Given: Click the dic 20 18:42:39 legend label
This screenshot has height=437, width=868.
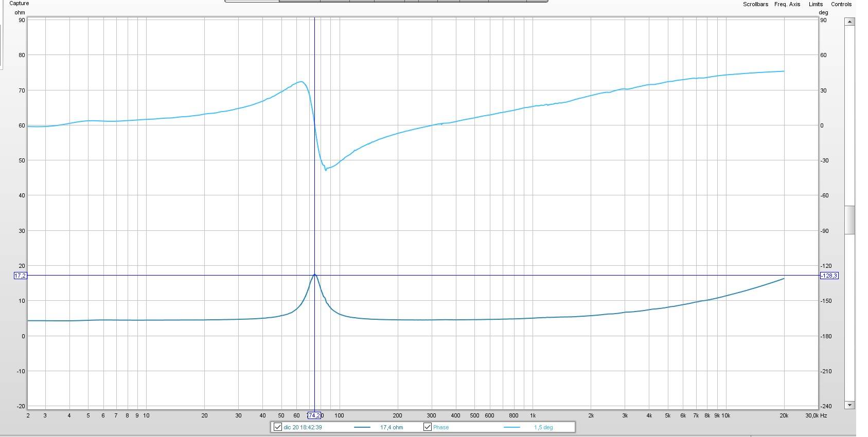Looking at the screenshot, I should (303, 427).
